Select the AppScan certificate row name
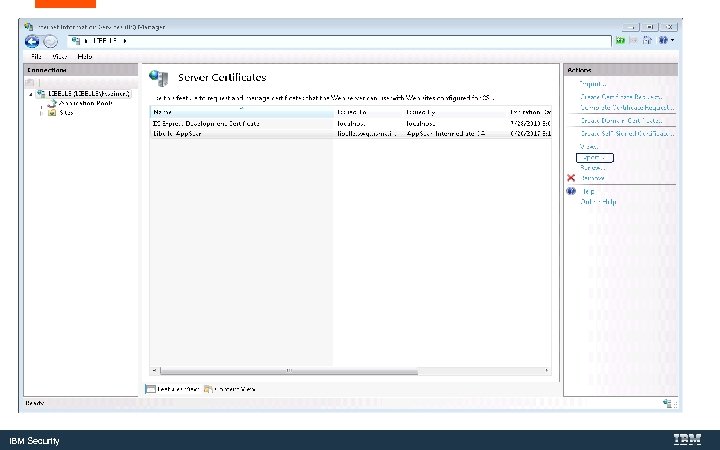 coord(177,134)
